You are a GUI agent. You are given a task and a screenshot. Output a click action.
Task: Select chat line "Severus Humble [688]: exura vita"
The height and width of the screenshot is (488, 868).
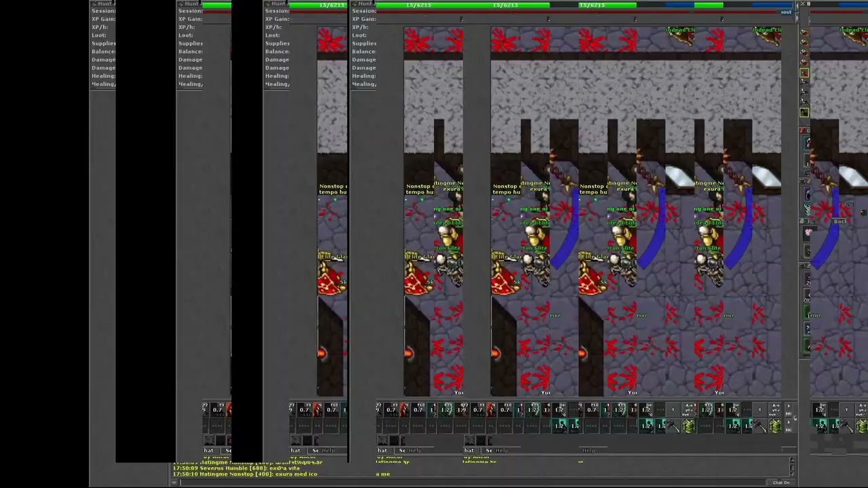pos(236,468)
